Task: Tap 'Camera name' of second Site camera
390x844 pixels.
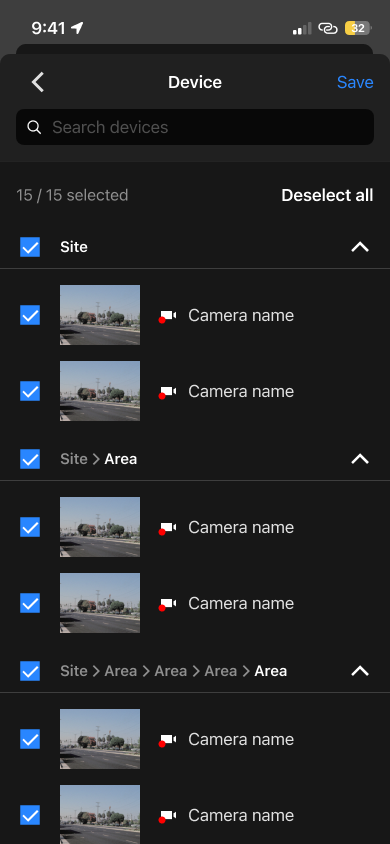Action: click(241, 391)
